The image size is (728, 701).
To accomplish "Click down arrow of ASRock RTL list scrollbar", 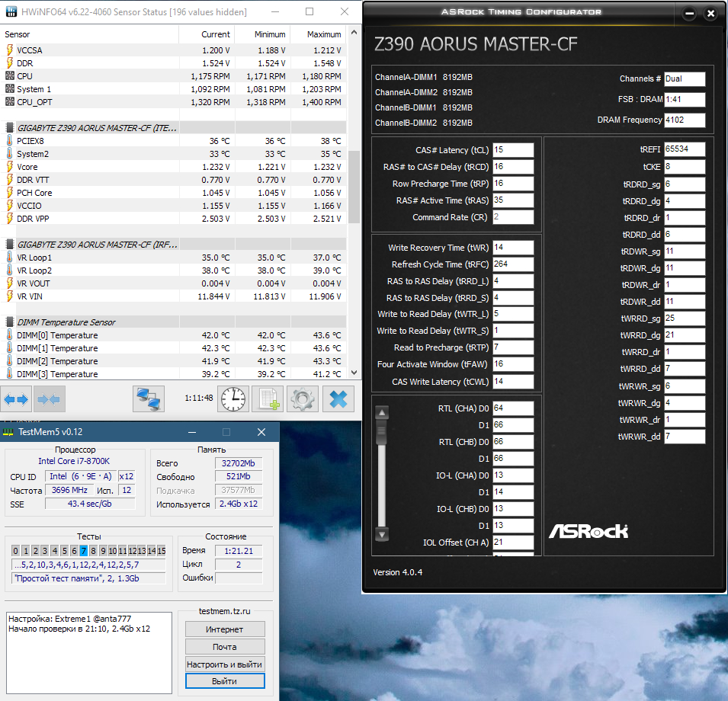I will (x=382, y=534).
